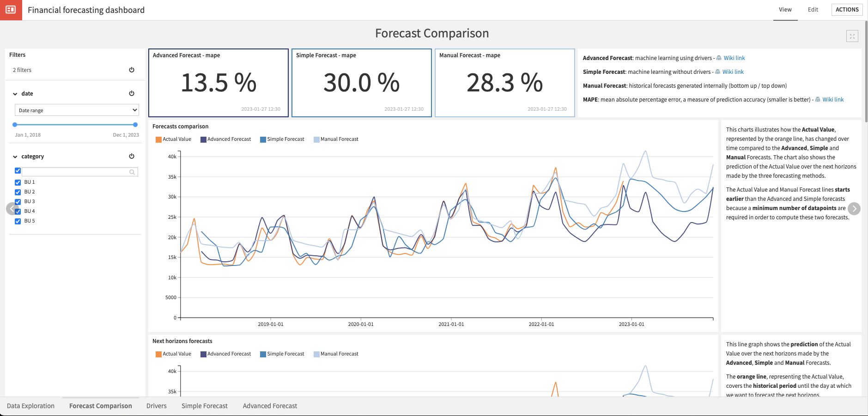
Task: Click the power icon on the date filter
Action: tap(131, 93)
